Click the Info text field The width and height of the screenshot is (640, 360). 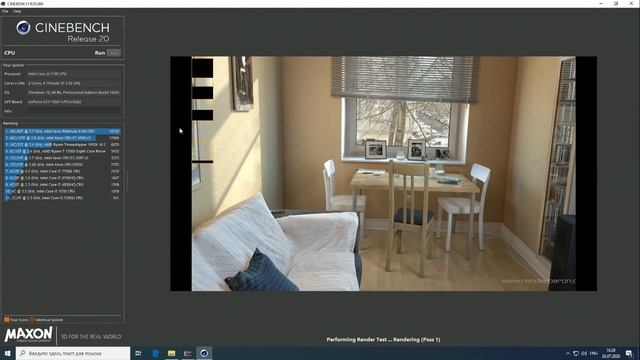[74, 111]
